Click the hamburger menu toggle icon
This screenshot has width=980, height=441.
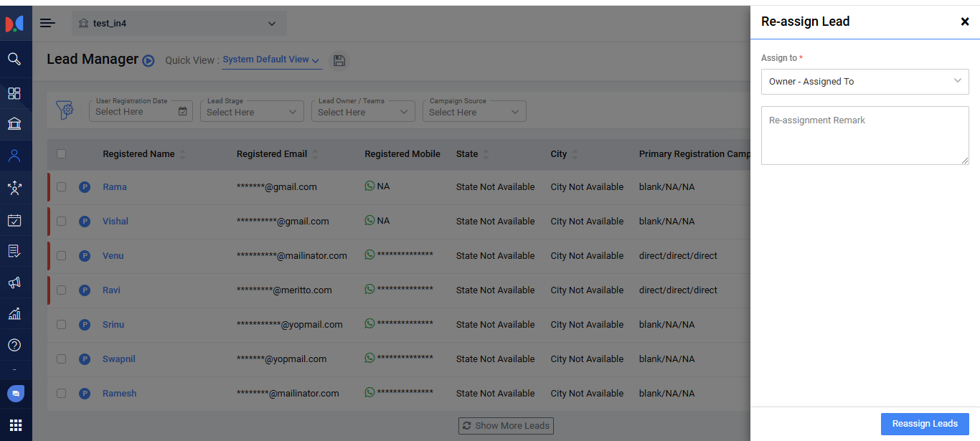47,23
